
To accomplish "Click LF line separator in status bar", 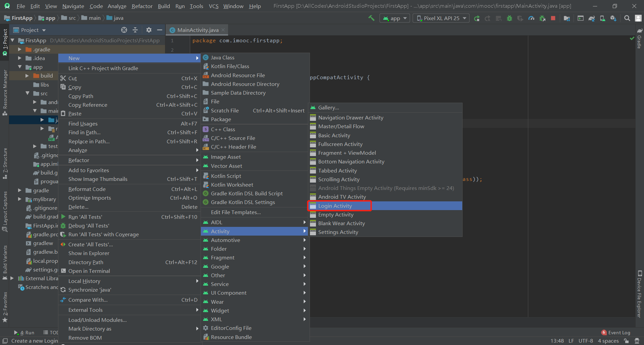I will tap(571, 341).
